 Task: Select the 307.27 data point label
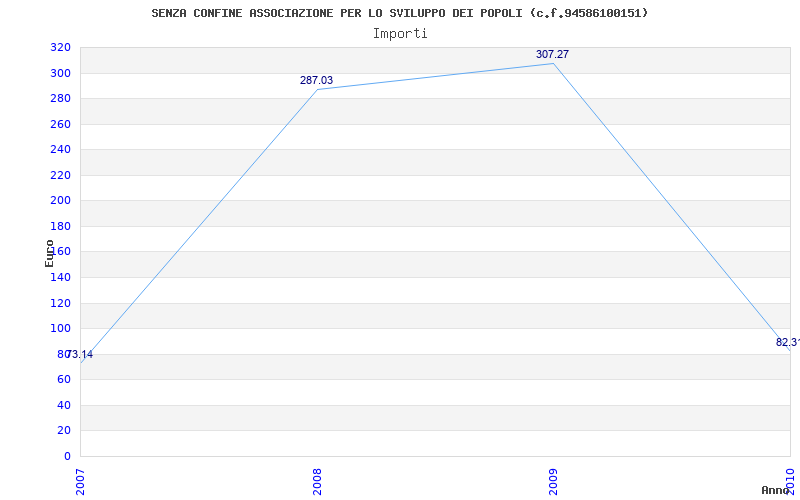(x=552, y=54)
